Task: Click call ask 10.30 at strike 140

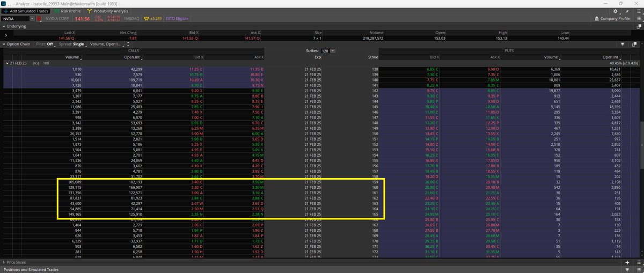Action: [x=257, y=80]
